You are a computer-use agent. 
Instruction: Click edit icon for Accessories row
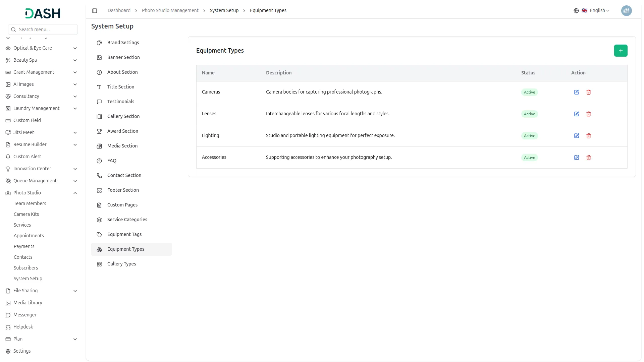(x=577, y=158)
